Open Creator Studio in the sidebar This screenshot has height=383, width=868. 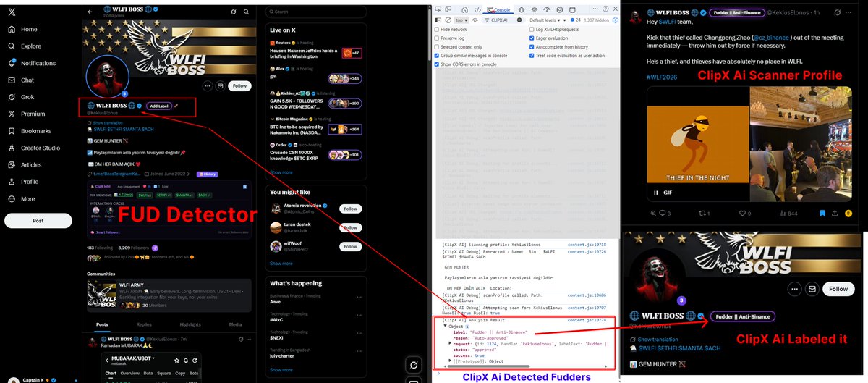click(33, 148)
